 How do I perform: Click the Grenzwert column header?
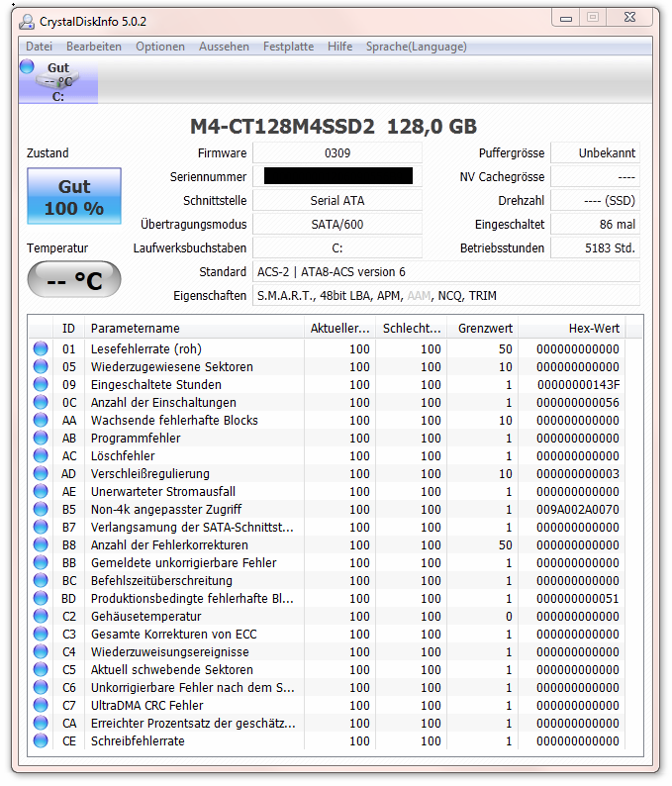(483, 329)
